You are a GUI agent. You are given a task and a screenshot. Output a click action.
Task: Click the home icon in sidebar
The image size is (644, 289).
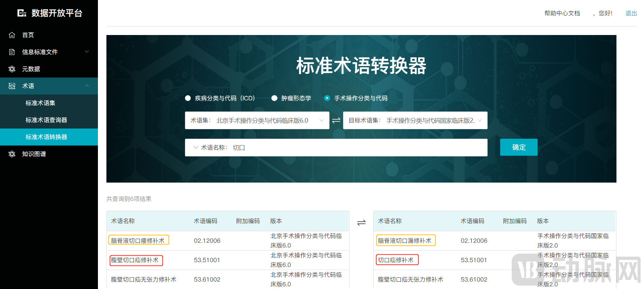coord(12,35)
